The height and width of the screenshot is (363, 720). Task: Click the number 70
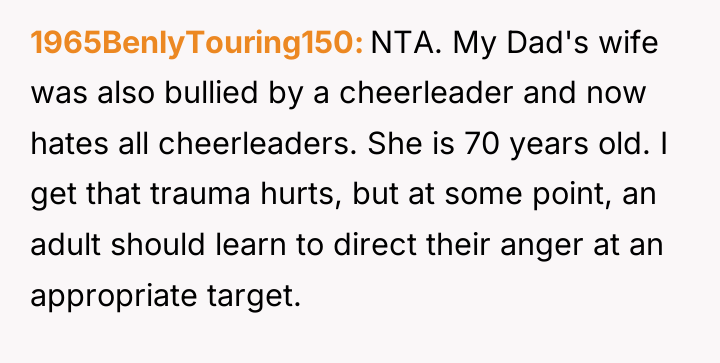pos(480,144)
